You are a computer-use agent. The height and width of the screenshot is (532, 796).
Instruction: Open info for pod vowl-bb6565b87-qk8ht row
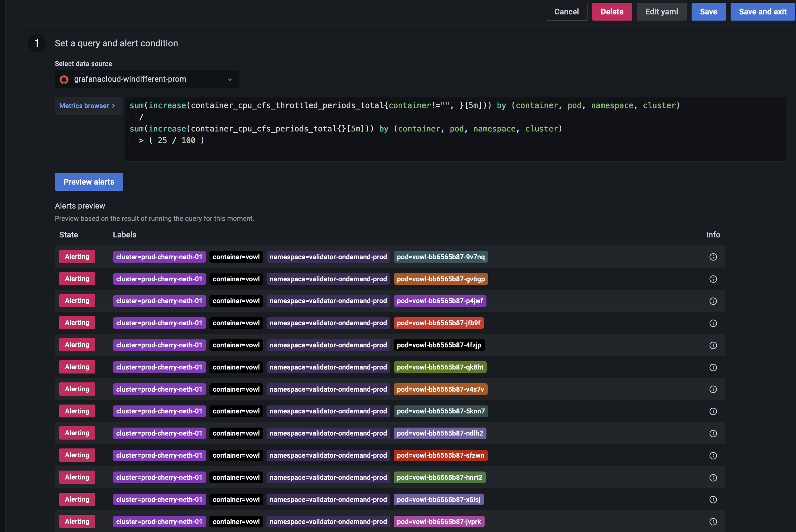pos(713,367)
